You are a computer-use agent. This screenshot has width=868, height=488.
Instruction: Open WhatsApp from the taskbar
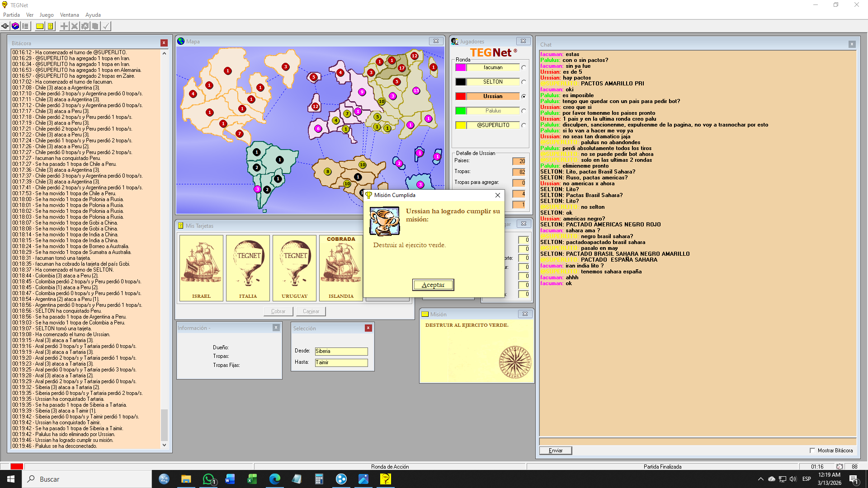click(x=208, y=479)
